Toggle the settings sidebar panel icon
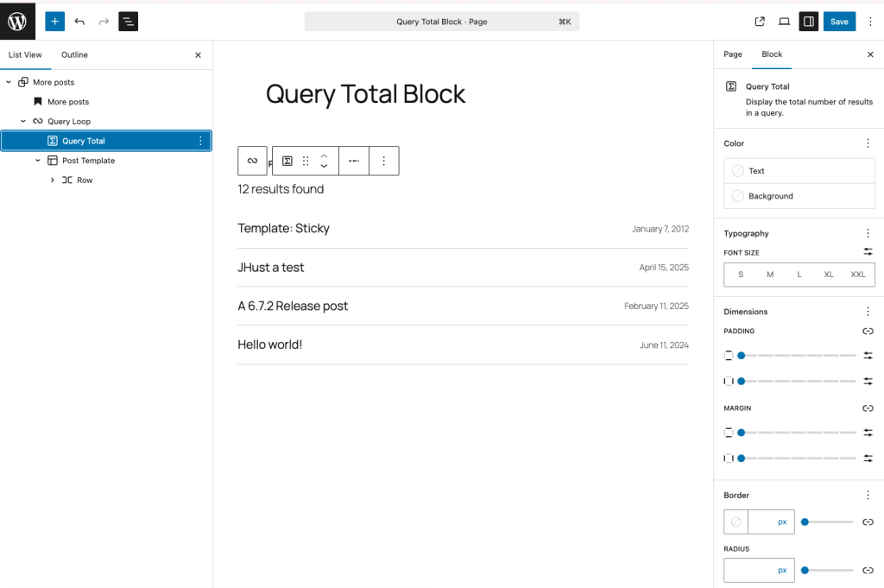The height and width of the screenshot is (588, 884). pos(808,21)
